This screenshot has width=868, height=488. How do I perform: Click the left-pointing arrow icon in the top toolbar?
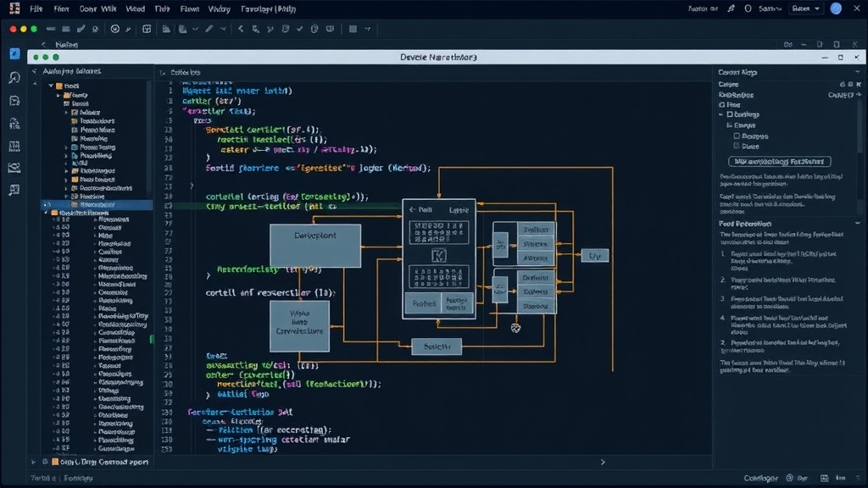241,29
